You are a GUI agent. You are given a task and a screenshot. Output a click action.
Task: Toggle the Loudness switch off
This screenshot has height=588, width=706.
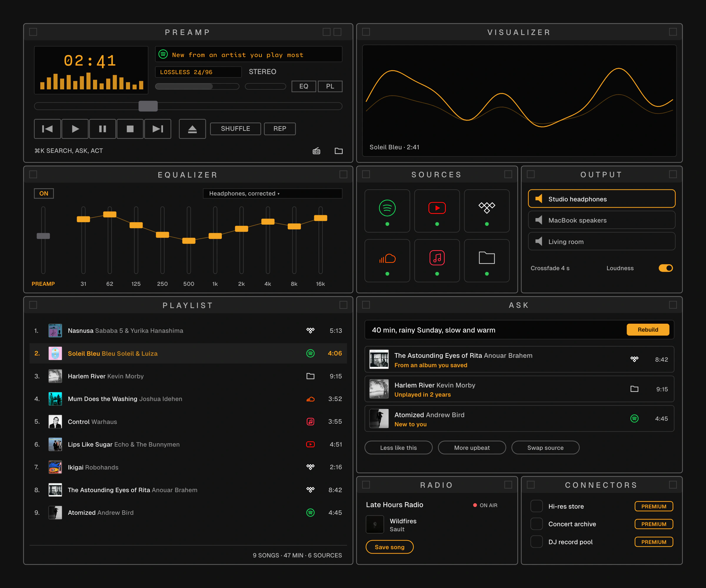(x=666, y=268)
